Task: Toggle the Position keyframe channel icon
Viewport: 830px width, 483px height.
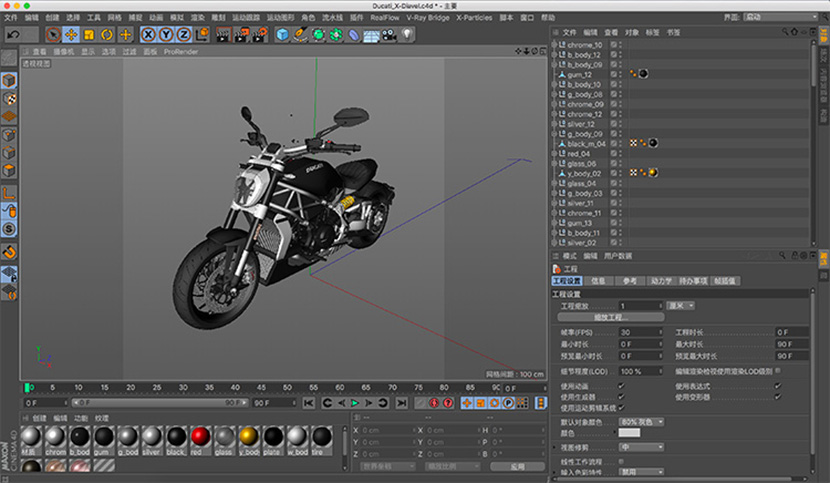Action: coord(466,403)
